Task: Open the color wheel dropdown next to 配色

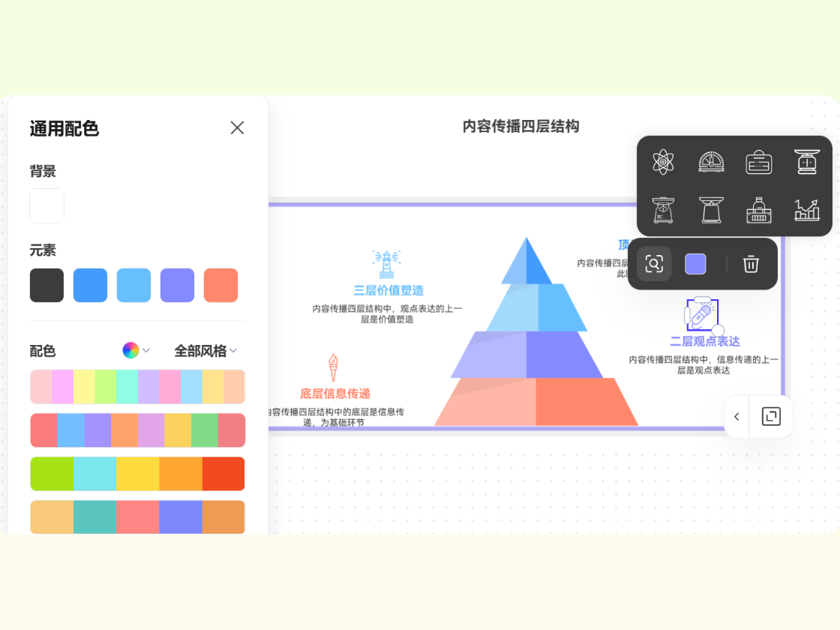Action: (x=136, y=350)
